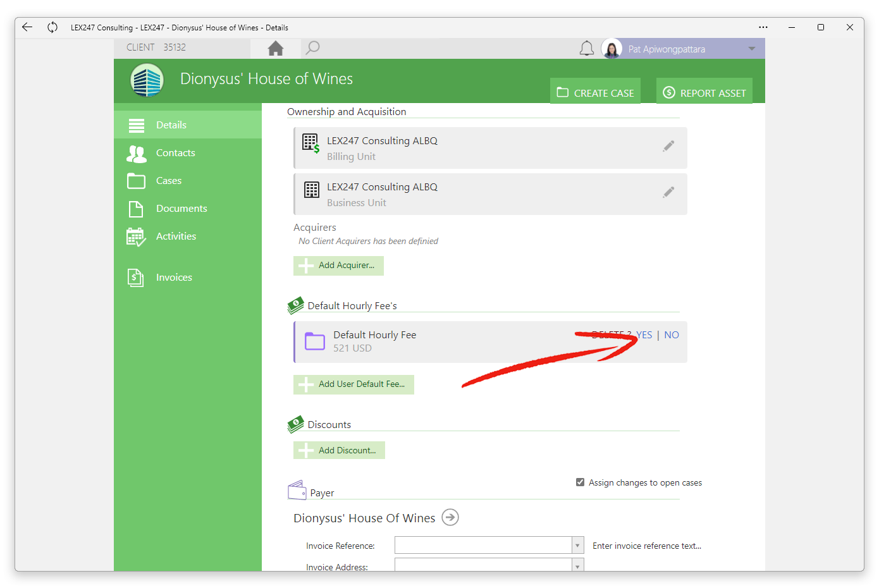Image resolution: width=879 pixels, height=588 pixels.
Task: Click the CLIENT 35132 label
Action: [156, 47]
